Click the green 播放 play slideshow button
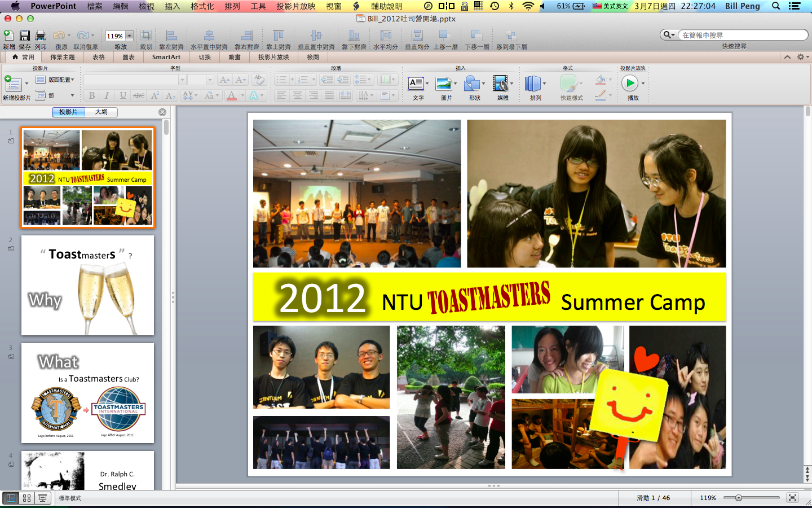 [630, 84]
